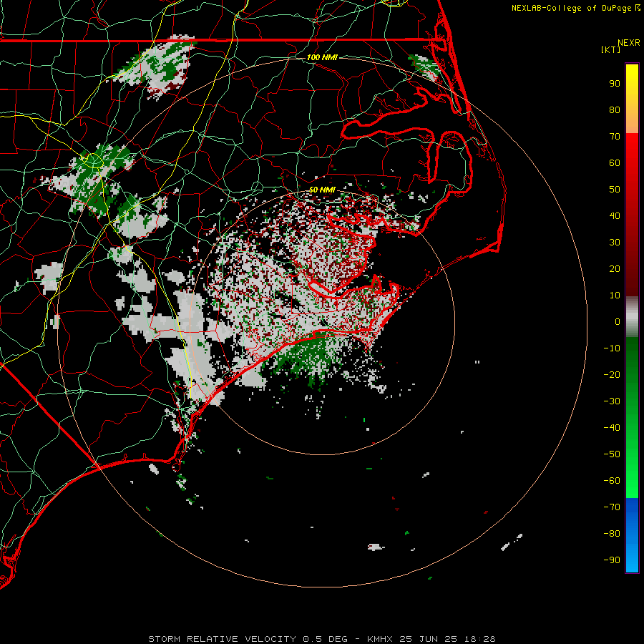Click the 60 value on the velocity scale
The width and height of the screenshot is (644, 644).
615,163
